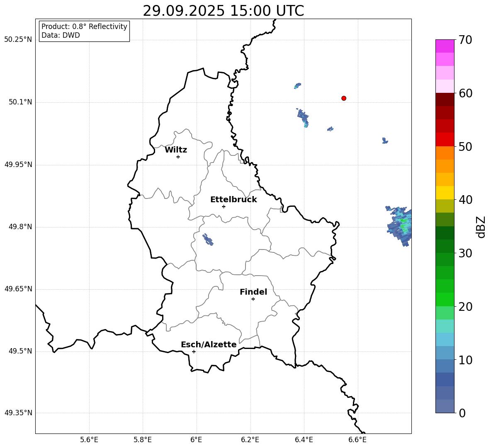
Task: Click the cross marker below Ettelbruck
Action: (x=224, y=206)
